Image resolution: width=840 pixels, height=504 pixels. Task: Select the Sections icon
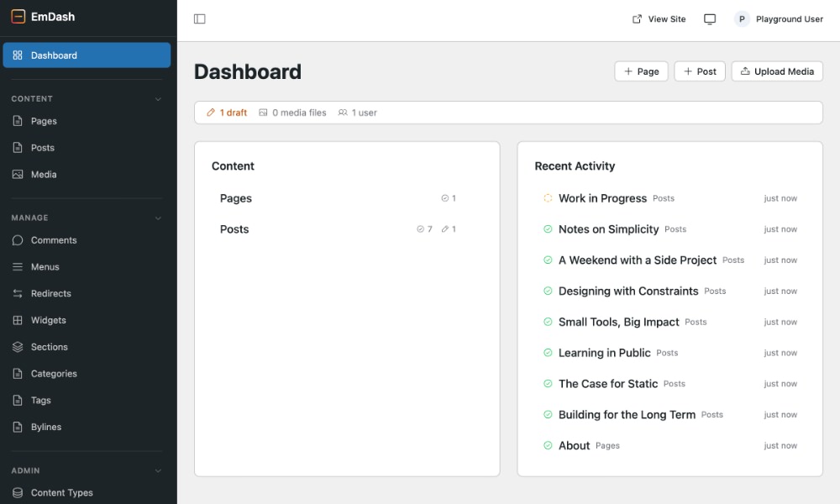[16, 347]
